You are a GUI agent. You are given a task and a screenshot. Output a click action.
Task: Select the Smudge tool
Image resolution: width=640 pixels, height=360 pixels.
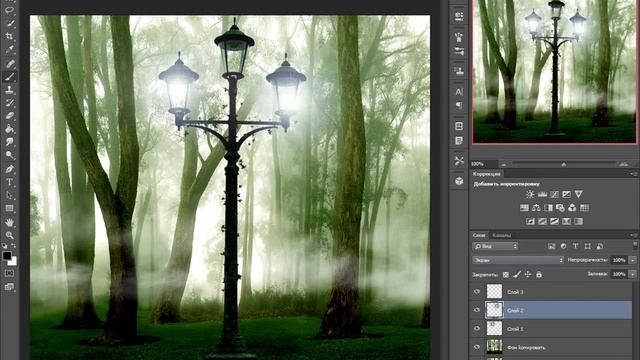click(x=9, y=142)
